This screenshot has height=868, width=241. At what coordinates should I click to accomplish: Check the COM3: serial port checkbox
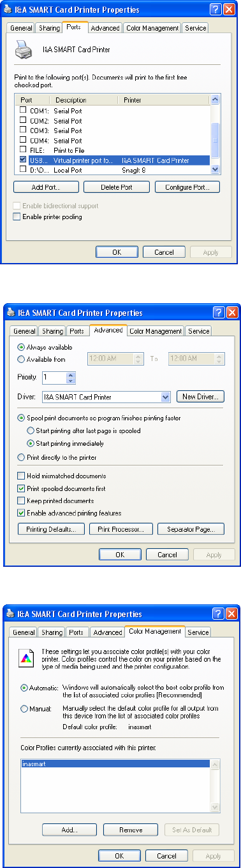pyautogui.click(x=23, y=131)
